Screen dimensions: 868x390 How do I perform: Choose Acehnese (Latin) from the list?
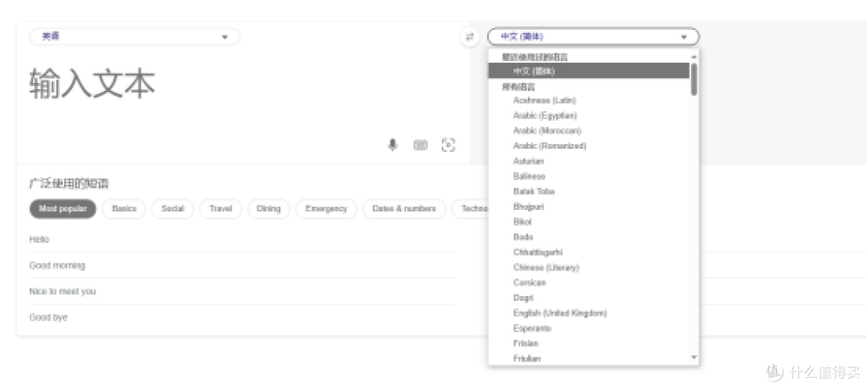click(545, 101)
